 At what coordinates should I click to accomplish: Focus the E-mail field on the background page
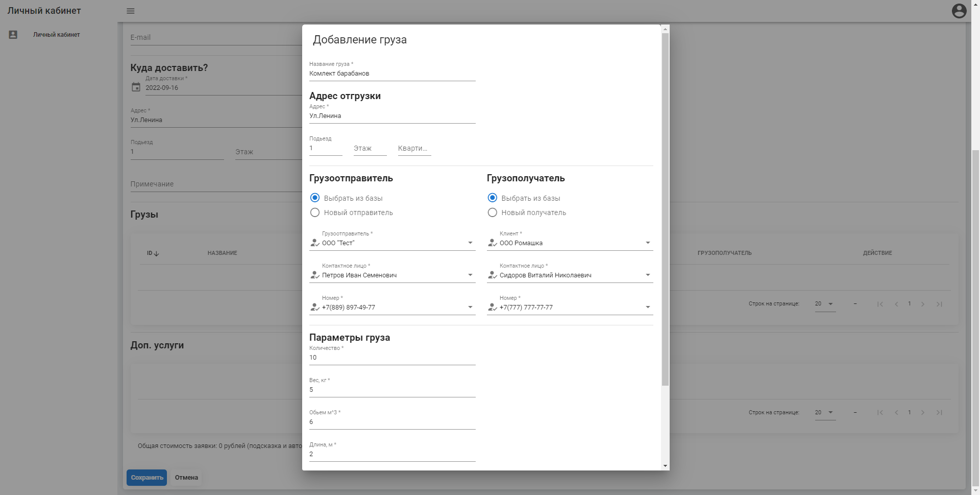click(x=216, y=37)
